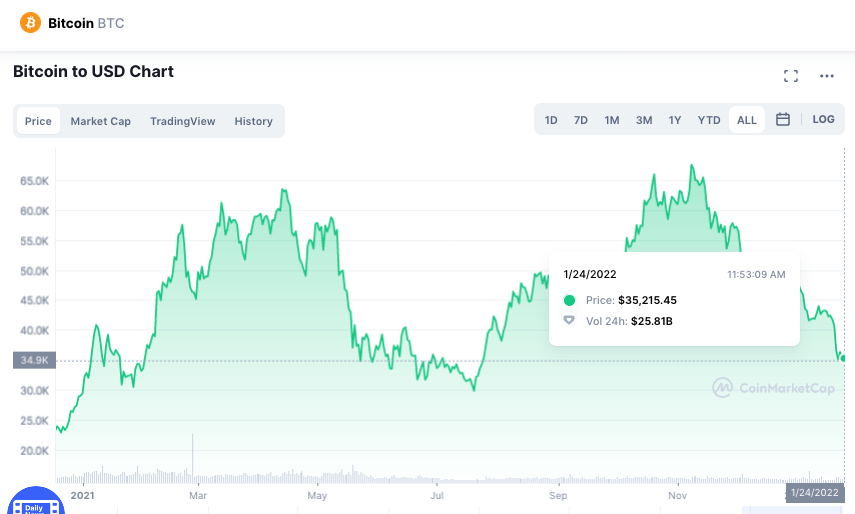Click the 34.9K current price axis label

[34, 360]
